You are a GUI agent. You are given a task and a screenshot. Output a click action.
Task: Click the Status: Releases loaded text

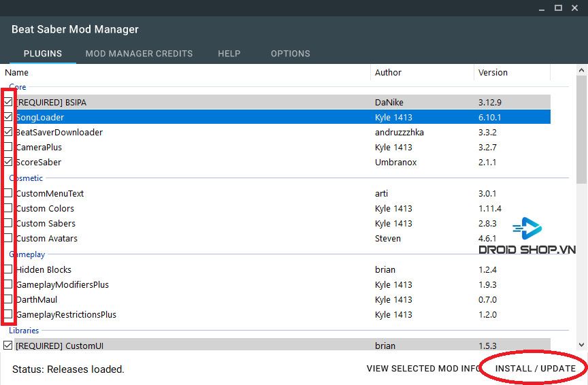pyautogui.click(x=68, y=369)
